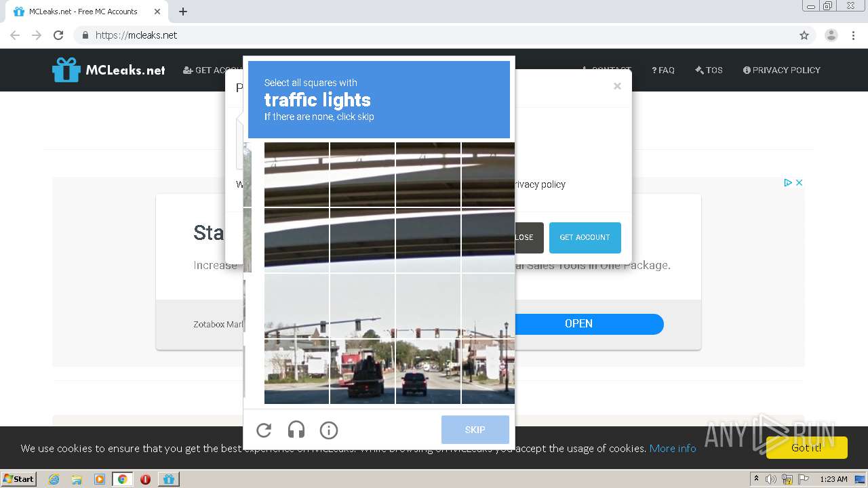The width and height of the screenshot is (868, 488).
Task: Open Chrome profile avatar
Action: [x=831, y=35]
